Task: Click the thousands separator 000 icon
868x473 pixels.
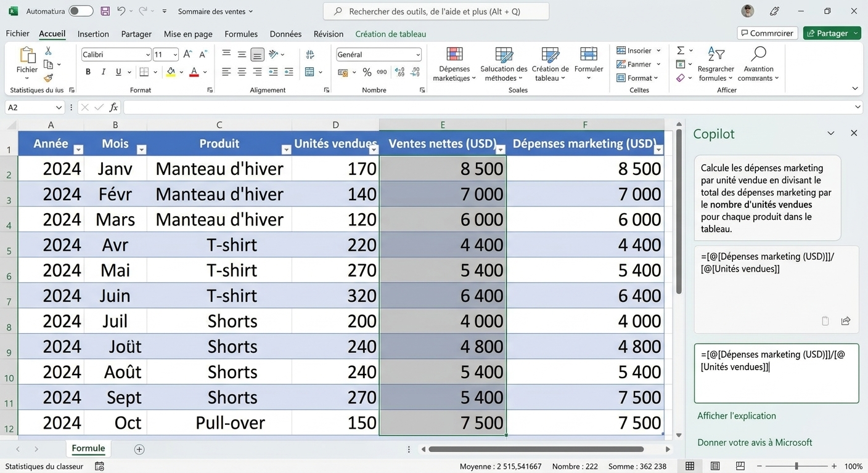Action: pyautogui.click(x=382, y=72)
